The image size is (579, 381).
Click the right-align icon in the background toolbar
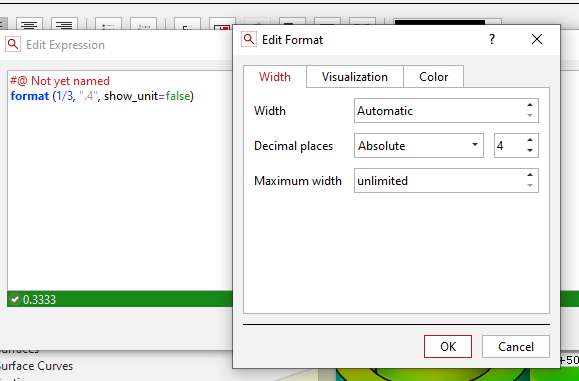[64, 24]
